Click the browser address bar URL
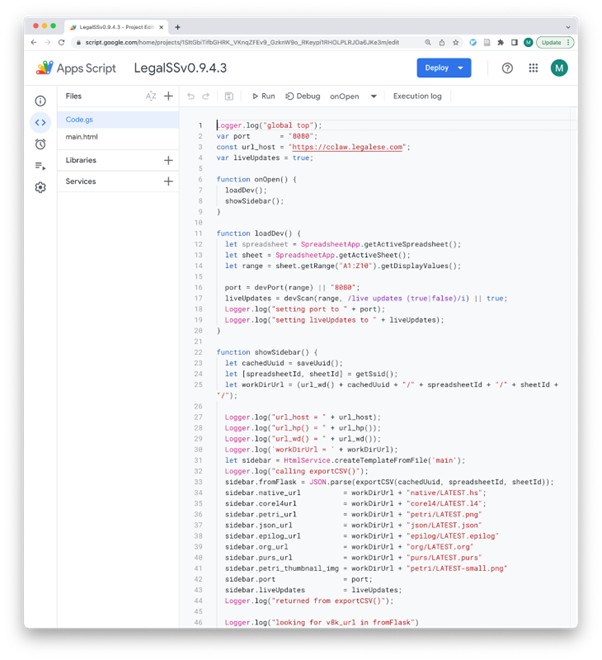Viewport: 602px width, 660px height. tap(242, 43)
